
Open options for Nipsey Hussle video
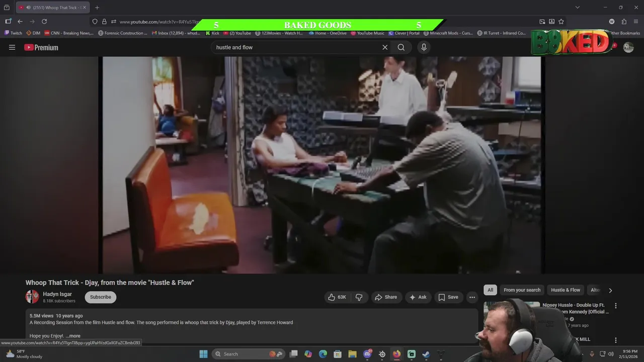pos(615,306)
